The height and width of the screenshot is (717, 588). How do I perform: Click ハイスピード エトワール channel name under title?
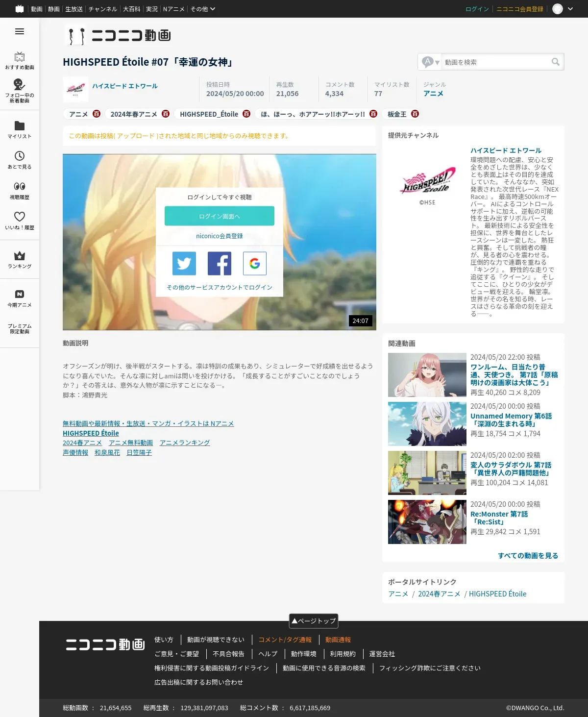(x=125, y=86)
